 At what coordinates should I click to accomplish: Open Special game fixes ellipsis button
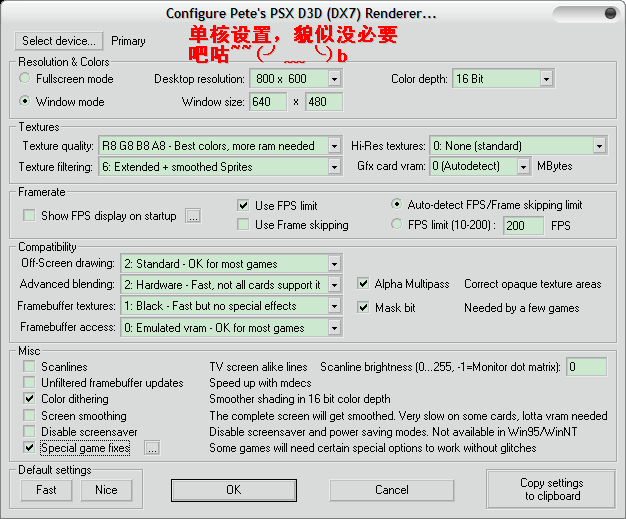(152, 448)
